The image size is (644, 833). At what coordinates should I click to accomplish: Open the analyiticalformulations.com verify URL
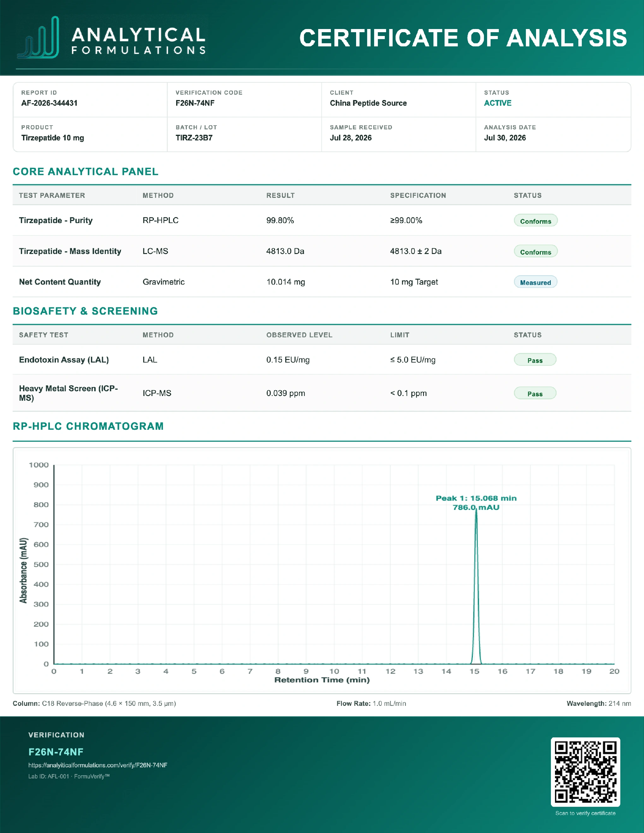(98, 765)
